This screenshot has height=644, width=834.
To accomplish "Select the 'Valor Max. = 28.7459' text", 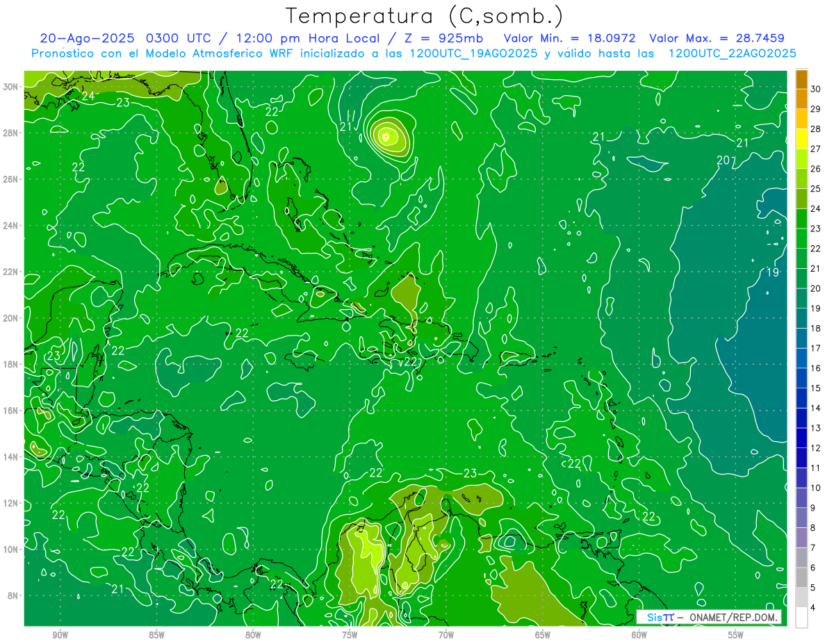I will tap(717, 38).
